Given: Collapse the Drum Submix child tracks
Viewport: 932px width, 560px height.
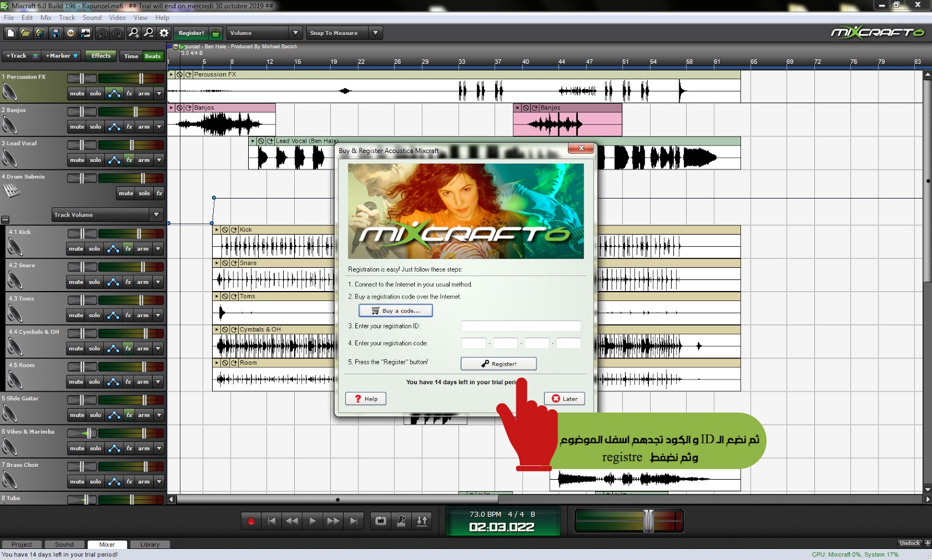Looking at the screenshot, I should pyautogui.click(x=5, y=220).
